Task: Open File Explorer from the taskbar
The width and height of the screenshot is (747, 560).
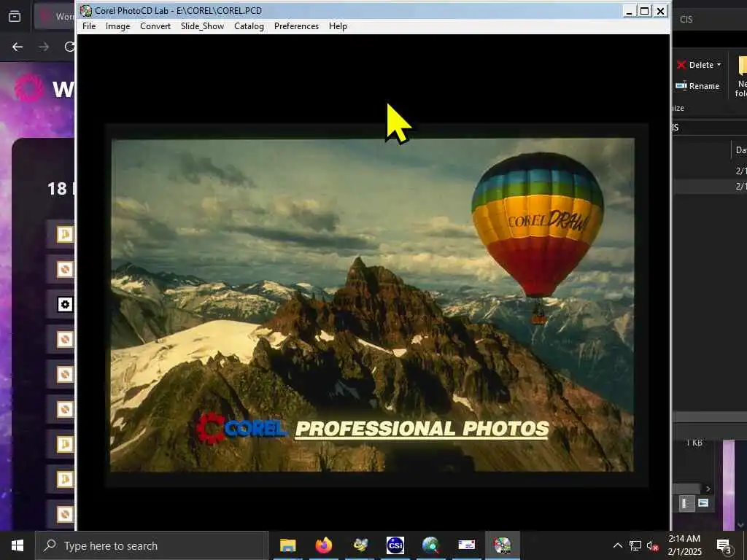Action: tap(287, 545)
